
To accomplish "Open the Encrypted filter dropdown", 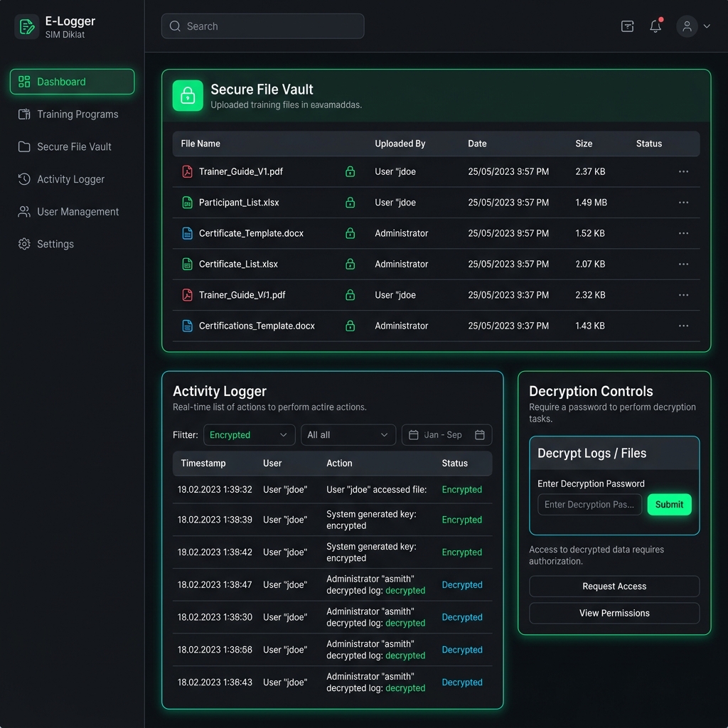I will [250, 435].
